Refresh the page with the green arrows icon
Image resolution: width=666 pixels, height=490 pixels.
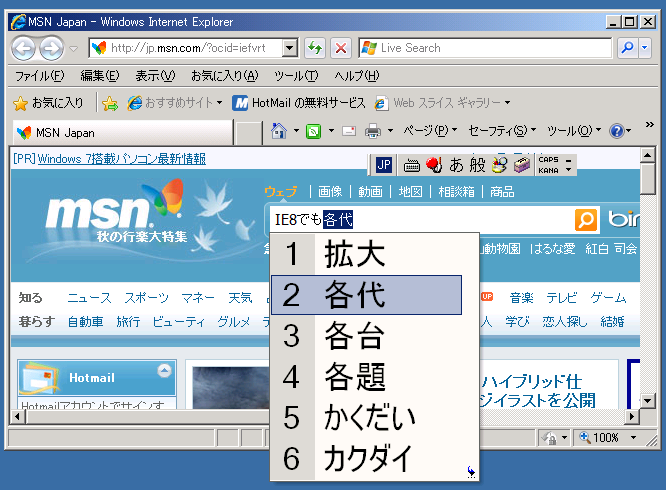[x=315, y=48]
